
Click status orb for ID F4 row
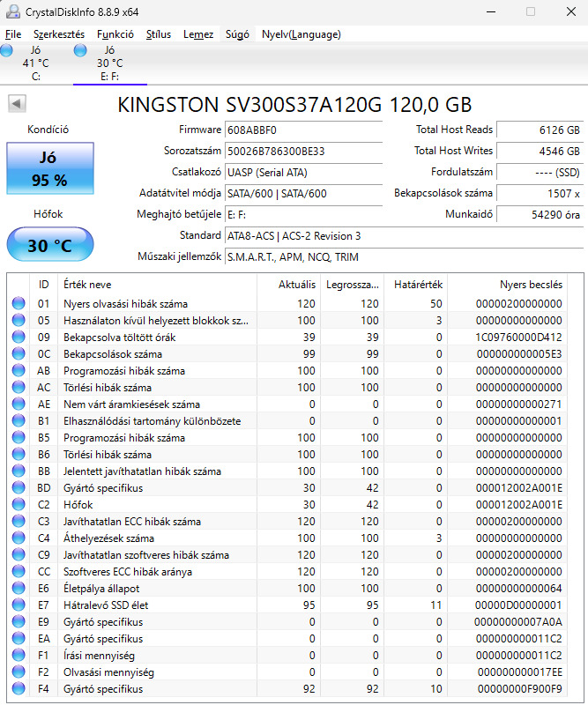pyautogui.click(x=19, y=688)
